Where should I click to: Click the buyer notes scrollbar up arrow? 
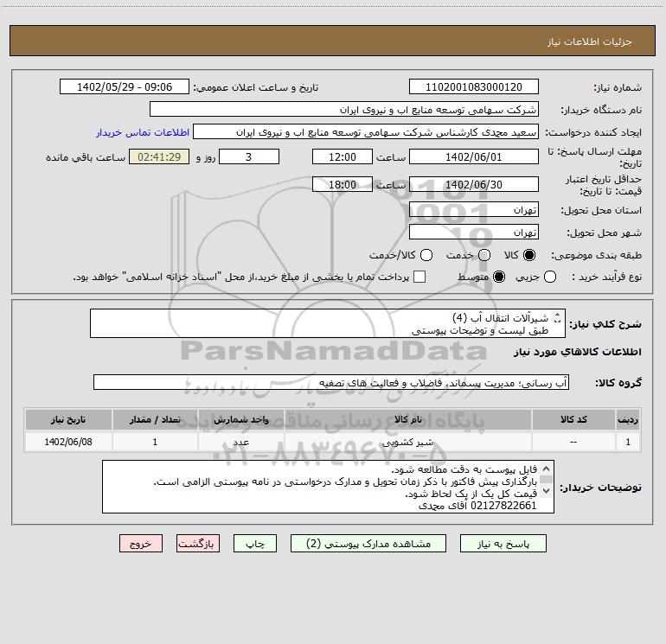point(547,469)
